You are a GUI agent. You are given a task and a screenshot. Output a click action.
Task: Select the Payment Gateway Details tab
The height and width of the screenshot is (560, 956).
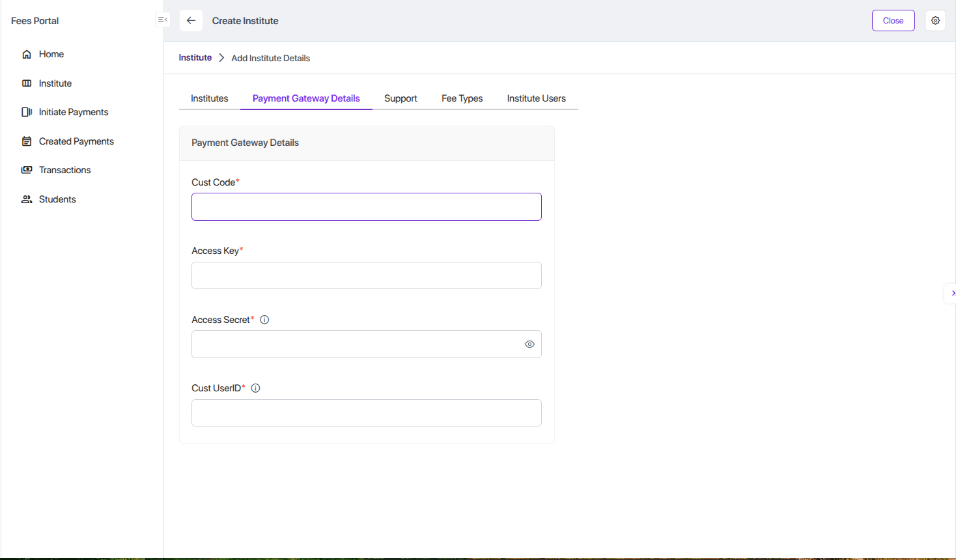306,98
